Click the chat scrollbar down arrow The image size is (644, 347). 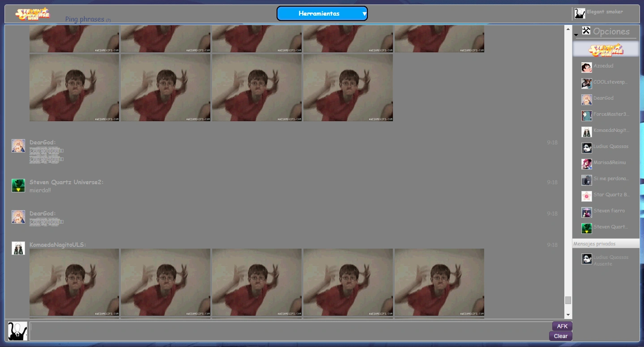click(568, 315)
